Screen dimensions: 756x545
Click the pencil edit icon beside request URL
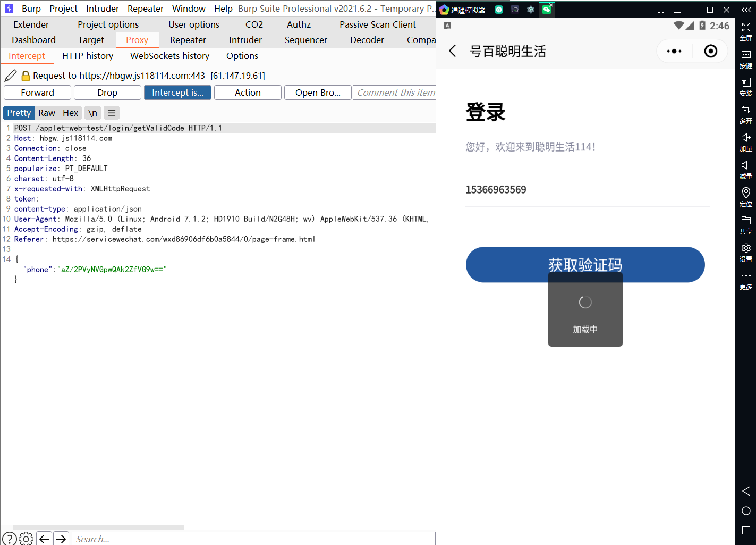coord(11,76)
